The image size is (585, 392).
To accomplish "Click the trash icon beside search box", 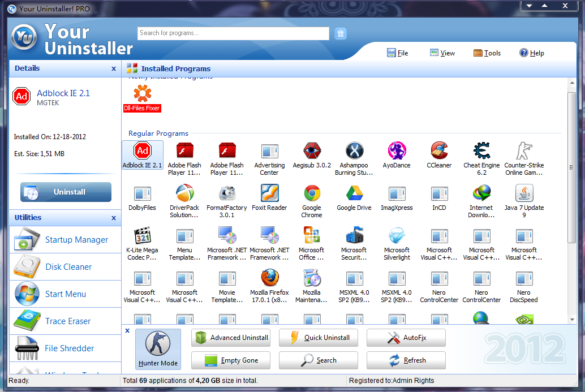I will click(340, 33).
